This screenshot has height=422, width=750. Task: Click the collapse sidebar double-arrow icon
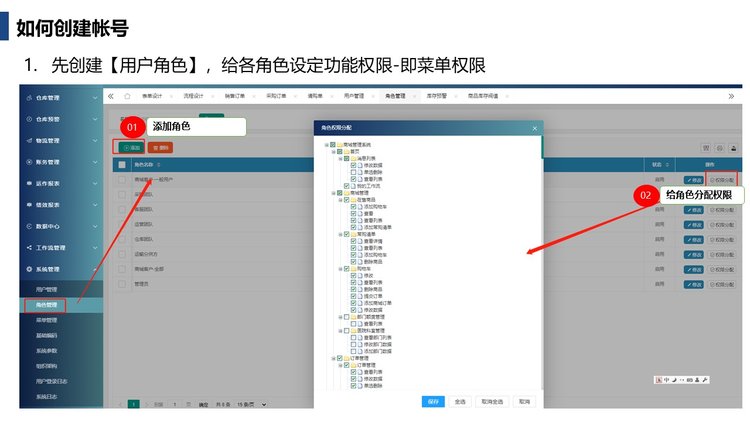(x=109, y=96)
